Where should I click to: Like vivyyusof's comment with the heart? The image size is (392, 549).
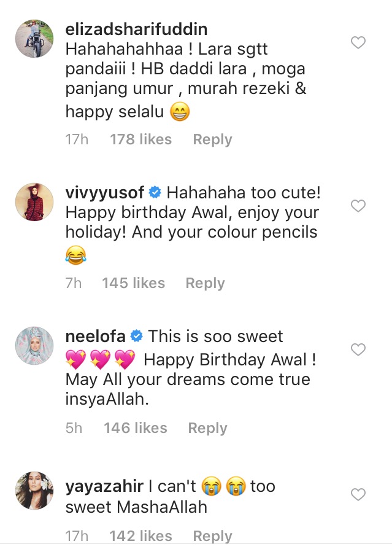tap(358, 206)
